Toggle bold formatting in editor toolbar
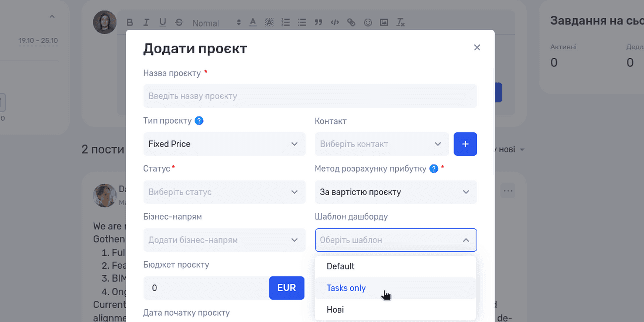 tap(130, 22)
